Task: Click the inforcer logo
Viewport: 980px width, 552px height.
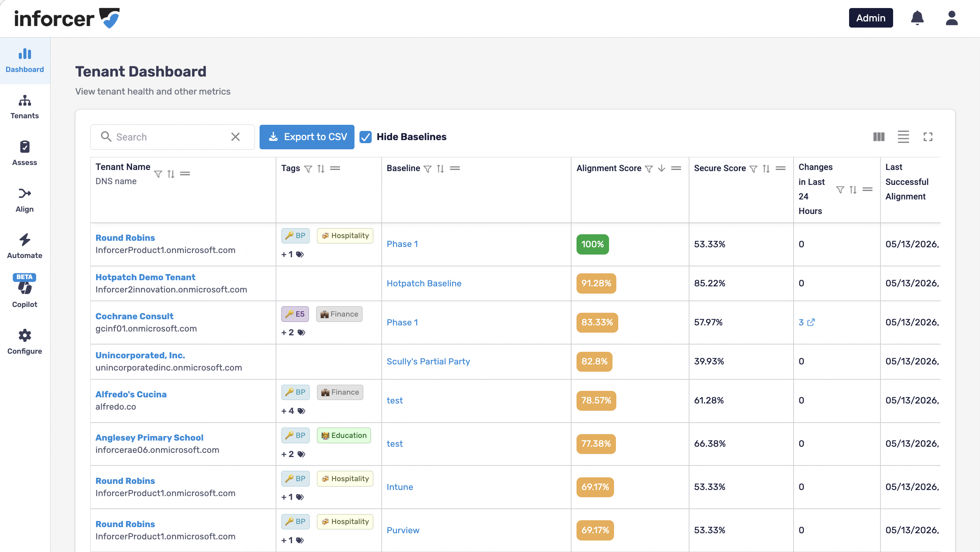Action: pyautogui.click(x=67, y=18)
